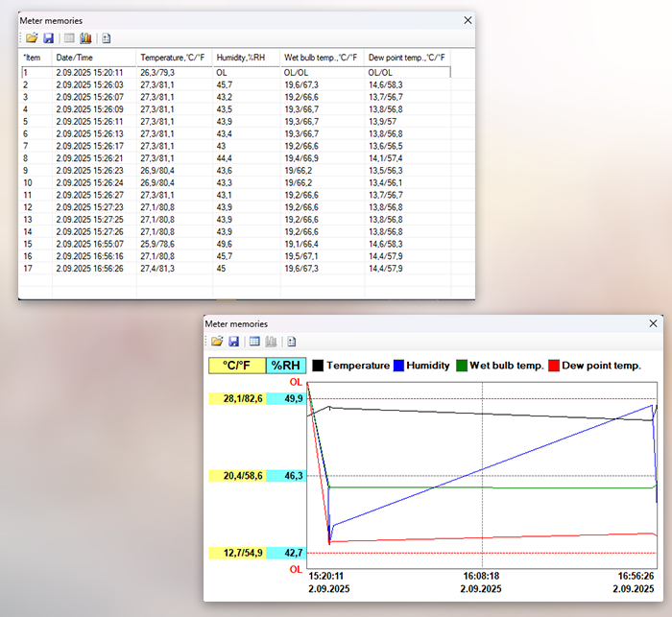Click the green Wet bulb temp. swatch
672x617 pixels.
tap(462, 366)
